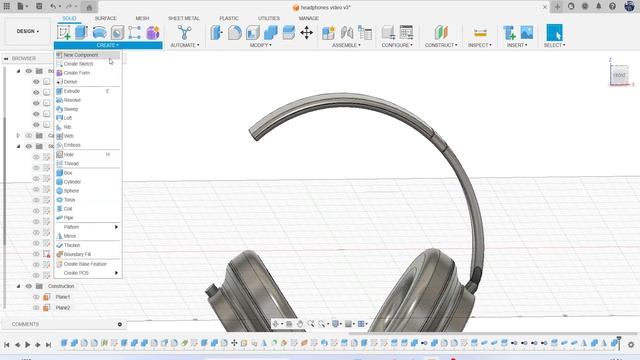Click the Select tool blue icon

(x=554, y=32)
